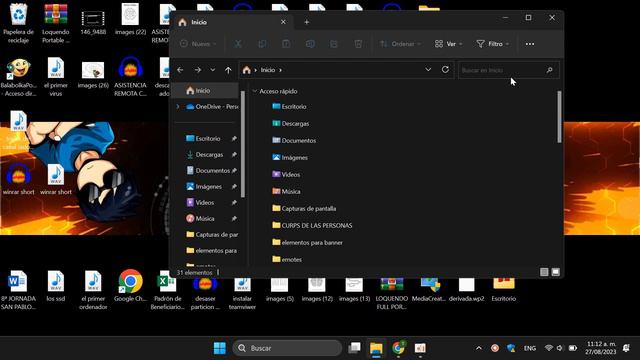Click the Up one level arrow
Viewport: 640px width, 360px height.
[228, 70]
